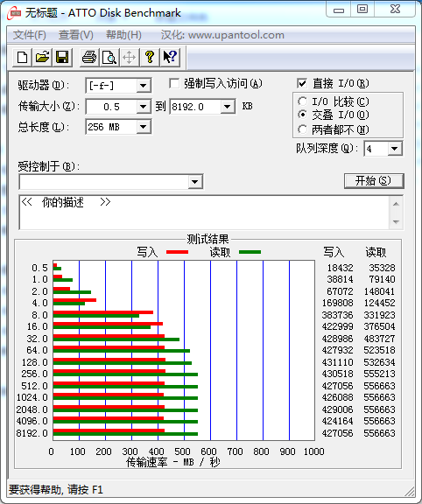422x504 pixels.
Task: Click the Open folder toolbar icon
Action: 42,58
